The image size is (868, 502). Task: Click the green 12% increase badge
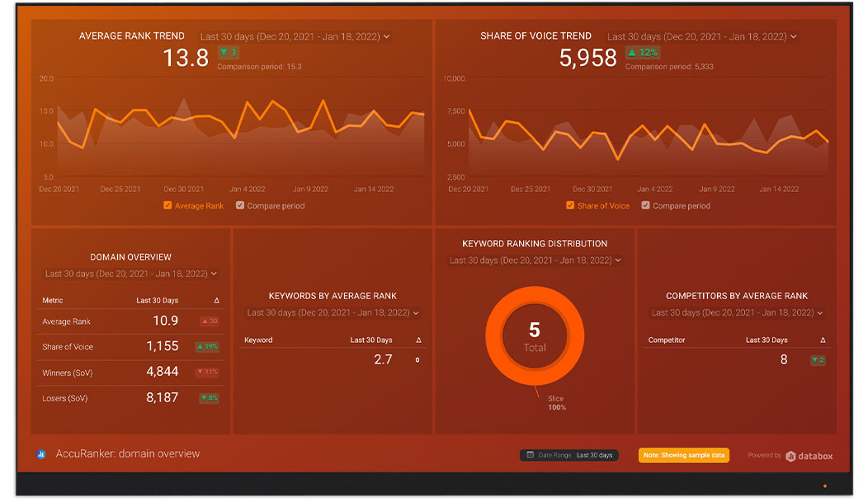point(644,53)
